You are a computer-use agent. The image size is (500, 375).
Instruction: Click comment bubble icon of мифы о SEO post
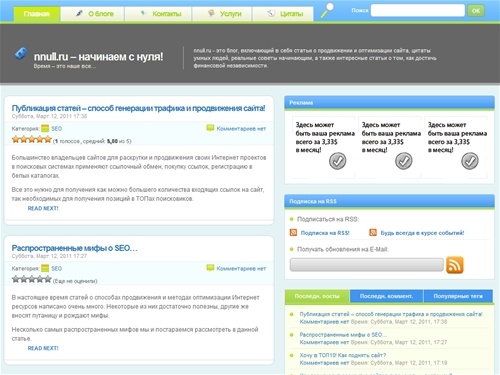point(210,268)
